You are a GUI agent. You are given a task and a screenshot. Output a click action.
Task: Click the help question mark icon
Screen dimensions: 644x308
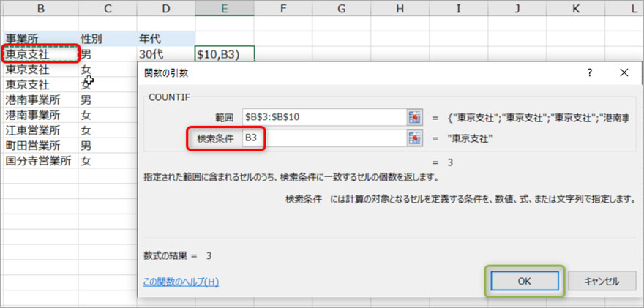point(590,72)
